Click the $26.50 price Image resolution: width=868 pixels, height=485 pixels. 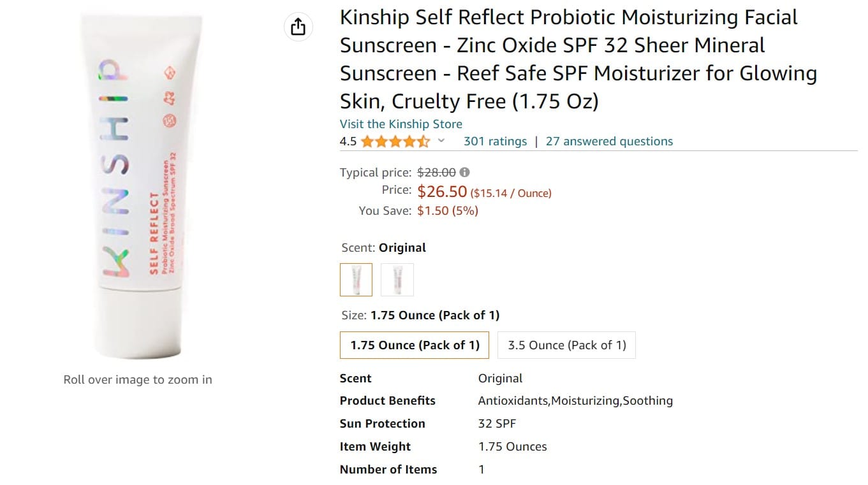pyautogui.click(x=442, y=192)
